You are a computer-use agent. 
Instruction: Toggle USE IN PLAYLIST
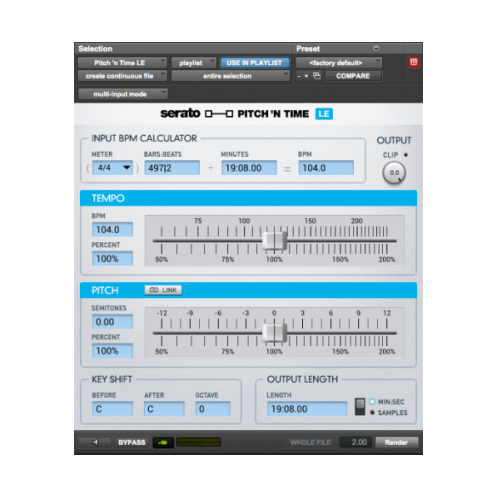pos(254,63)
